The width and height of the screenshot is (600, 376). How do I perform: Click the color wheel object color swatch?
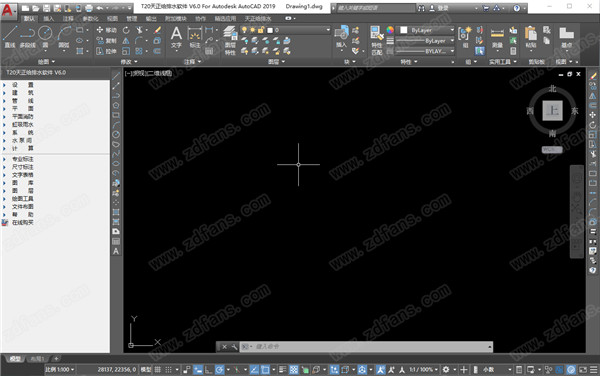[x=390, y=30]
